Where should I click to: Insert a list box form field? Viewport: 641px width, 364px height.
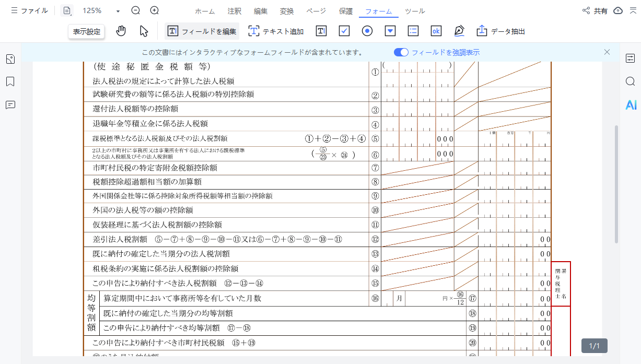(x=413, y=31)
